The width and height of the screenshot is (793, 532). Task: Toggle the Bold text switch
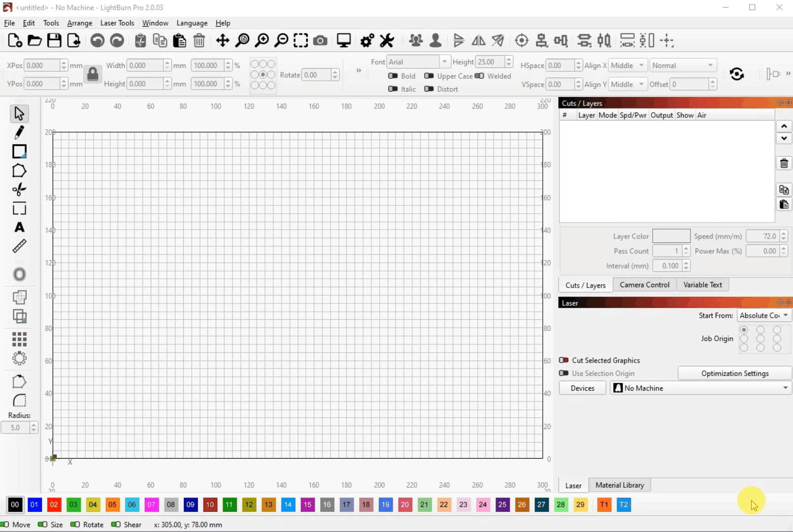click(393, 76)
